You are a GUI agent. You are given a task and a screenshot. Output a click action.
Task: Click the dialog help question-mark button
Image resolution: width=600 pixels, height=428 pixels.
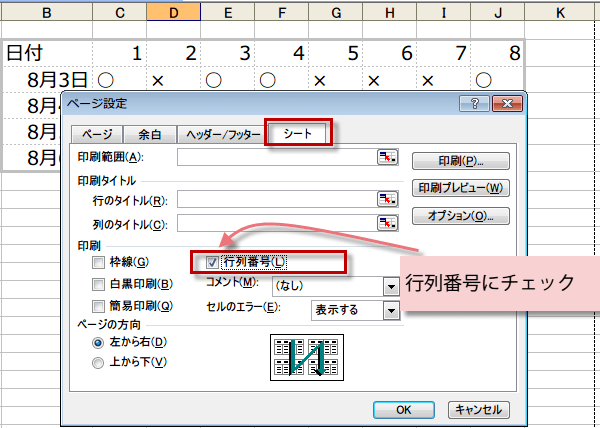pyautogui.click(x=474, y=103)
